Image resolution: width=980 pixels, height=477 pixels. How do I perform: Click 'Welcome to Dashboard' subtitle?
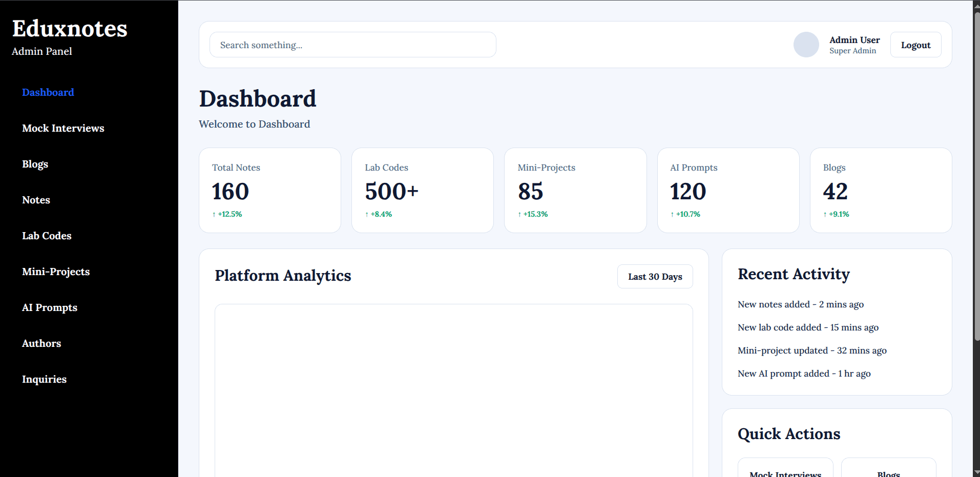254,124
